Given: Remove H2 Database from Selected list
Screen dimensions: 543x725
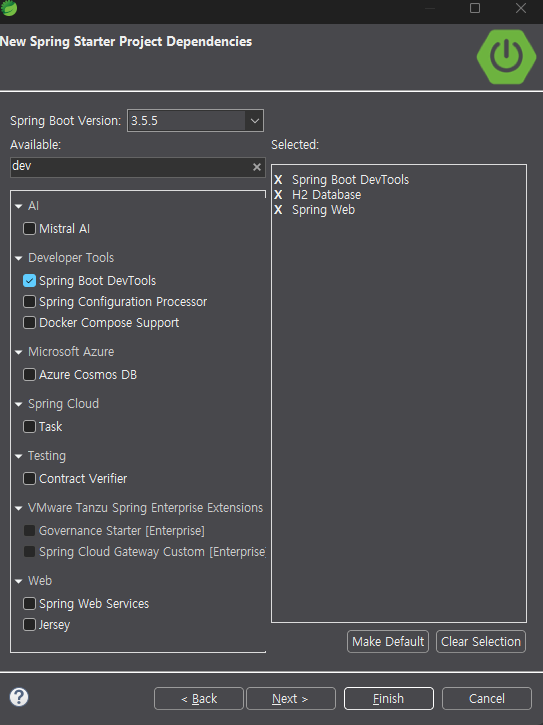Looking at the screenshot, I should coord(278,195).
